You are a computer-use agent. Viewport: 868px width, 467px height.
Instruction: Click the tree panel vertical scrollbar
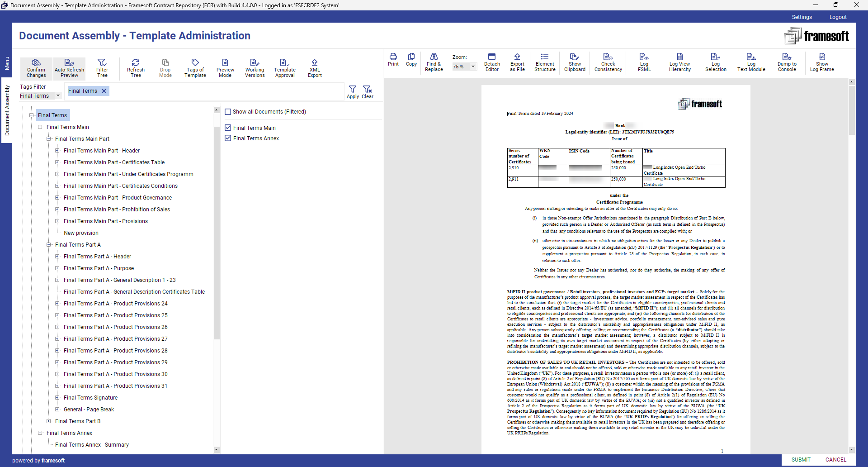(x=216, y=233)
